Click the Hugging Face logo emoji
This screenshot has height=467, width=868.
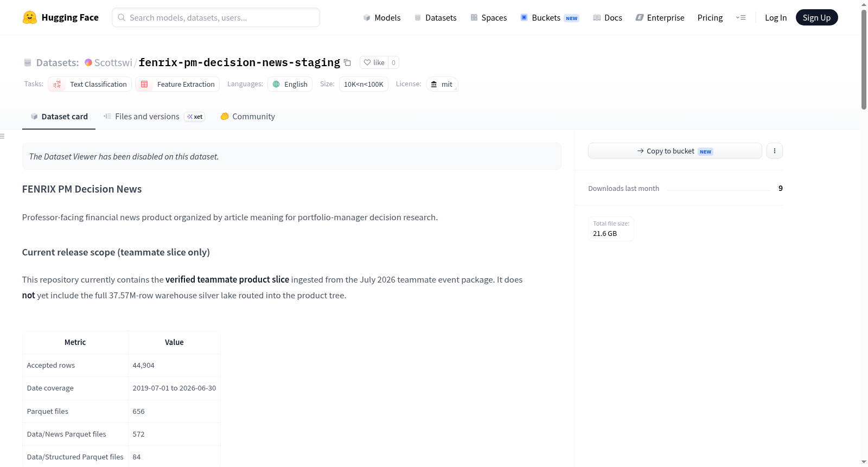[29, 17]
